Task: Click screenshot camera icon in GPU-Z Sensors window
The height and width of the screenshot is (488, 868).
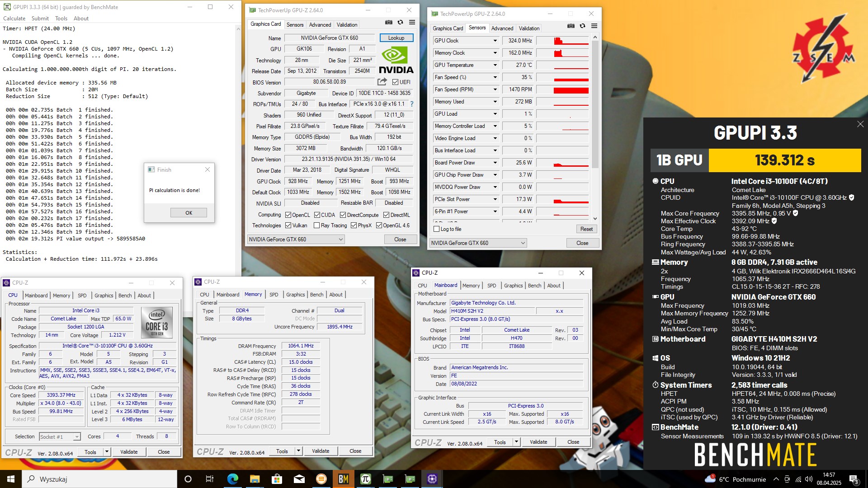Action: (571, 26)
